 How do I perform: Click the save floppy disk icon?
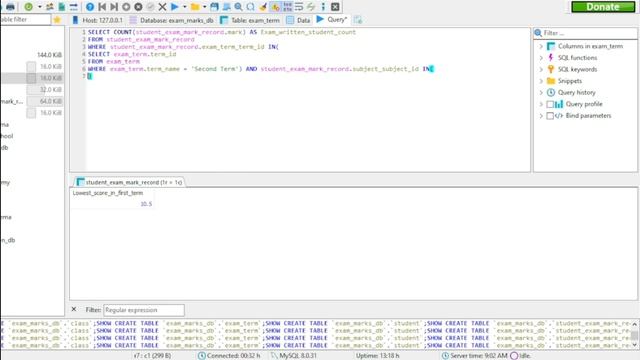click(214, 7)
